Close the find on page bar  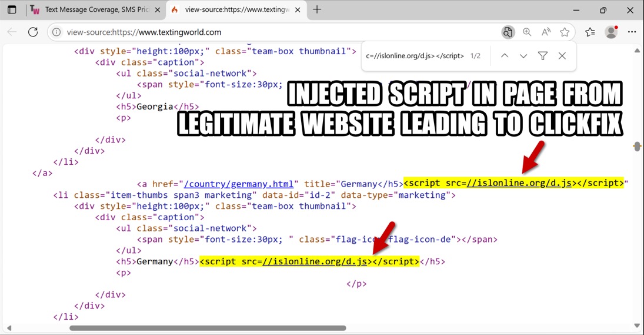[562, 56]
